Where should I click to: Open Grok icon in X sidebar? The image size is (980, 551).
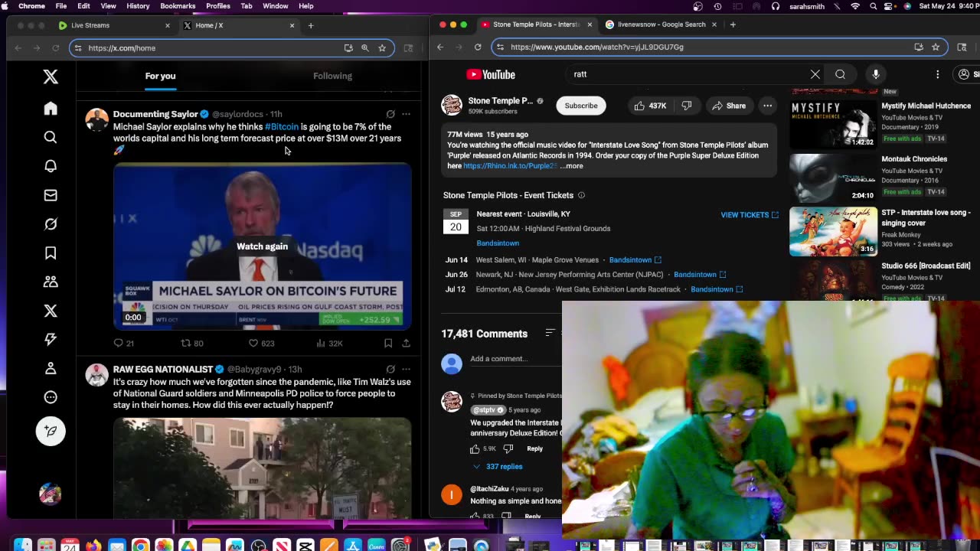tap(51, 224)
